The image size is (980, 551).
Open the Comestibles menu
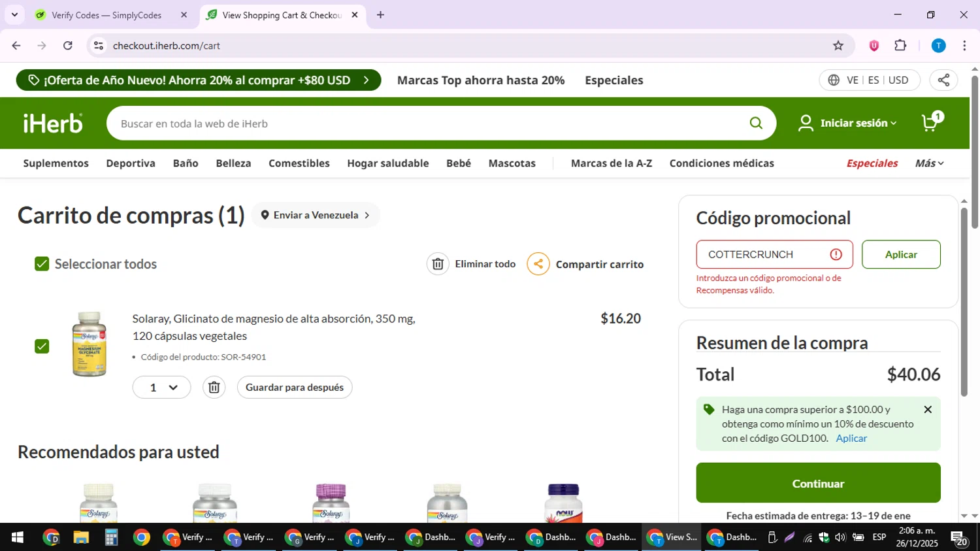(299, 163)
